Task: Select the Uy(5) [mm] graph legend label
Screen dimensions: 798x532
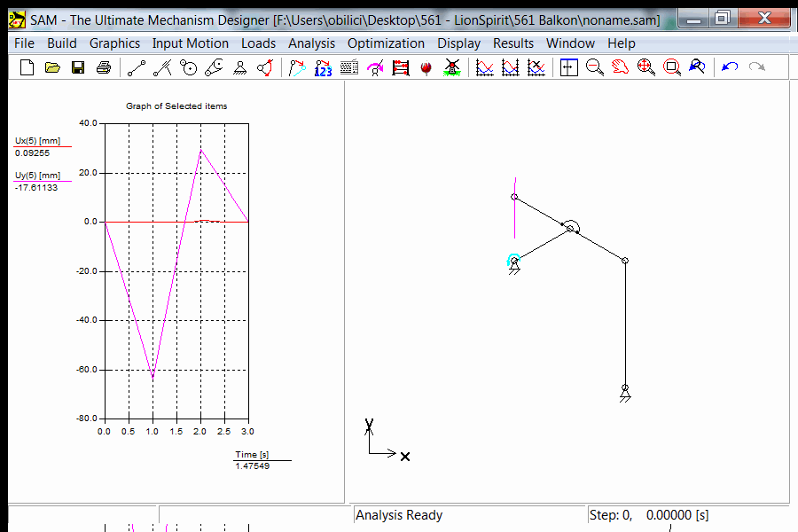Action: point(37,176)
